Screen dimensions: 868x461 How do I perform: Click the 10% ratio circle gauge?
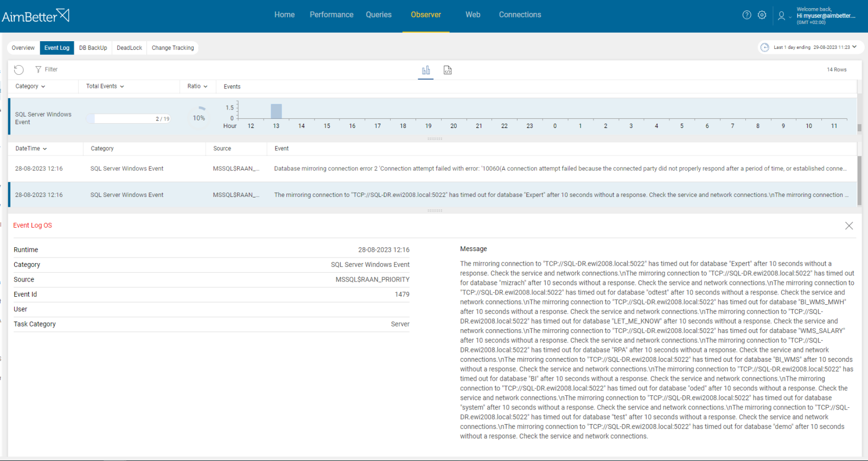tap(199, 118)
